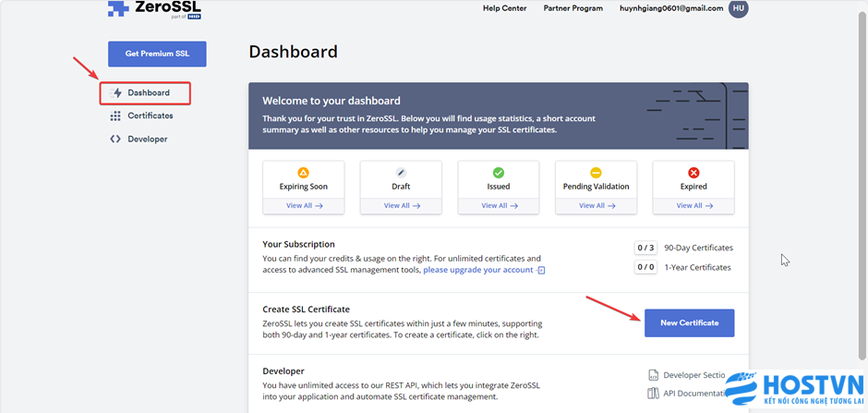Click the huynhgiang0601@gmail.com account email
The width and height of the screenshot is (868, 413).
click(x=671, y=8)
